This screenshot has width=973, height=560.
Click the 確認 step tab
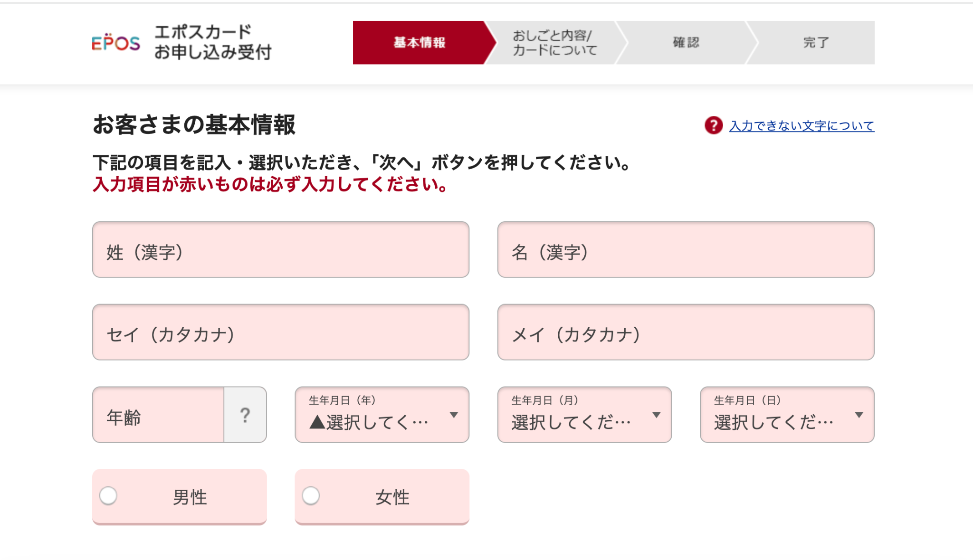click(686, 43)
